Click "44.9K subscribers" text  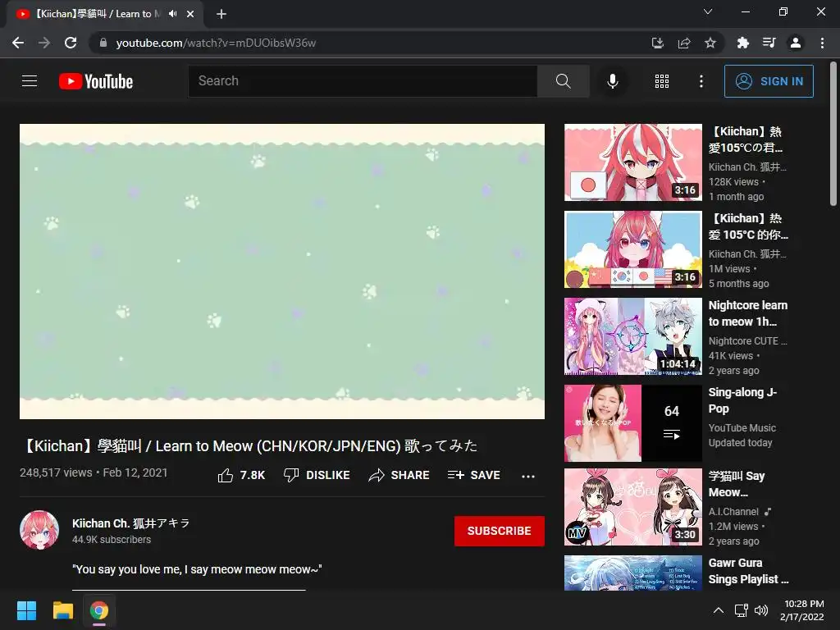[x=112, y=540]
